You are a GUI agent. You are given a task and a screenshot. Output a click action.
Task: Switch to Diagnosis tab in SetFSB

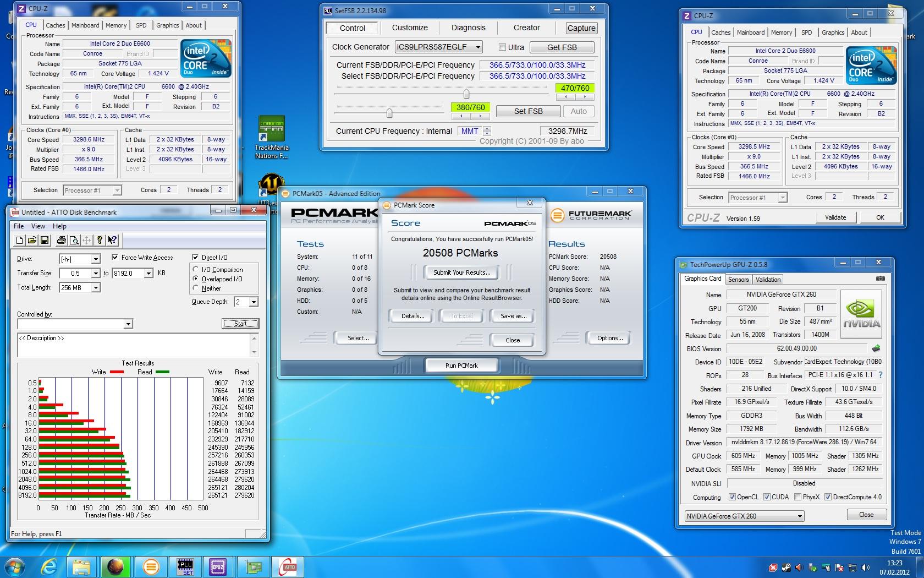[468, 28]
